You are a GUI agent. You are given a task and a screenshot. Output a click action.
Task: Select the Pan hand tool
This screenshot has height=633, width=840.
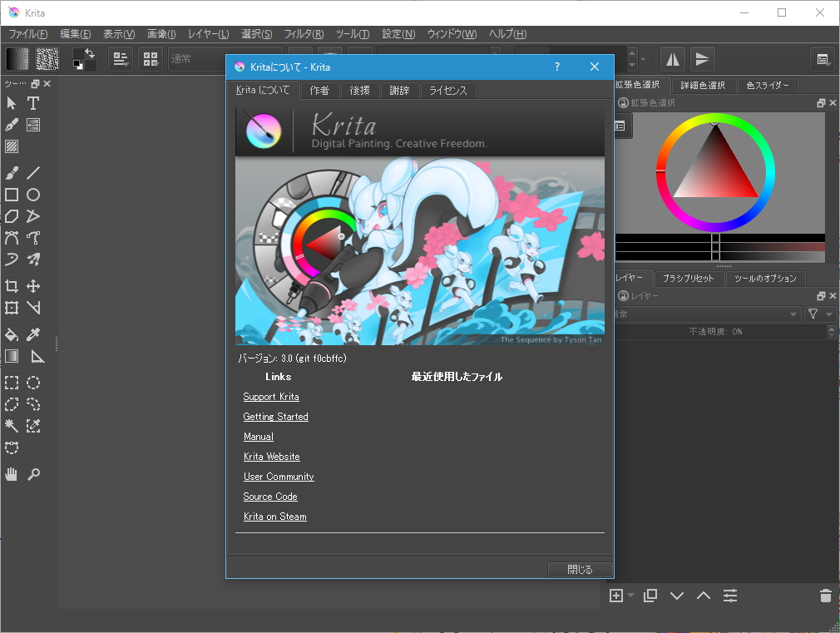point(12,474)
